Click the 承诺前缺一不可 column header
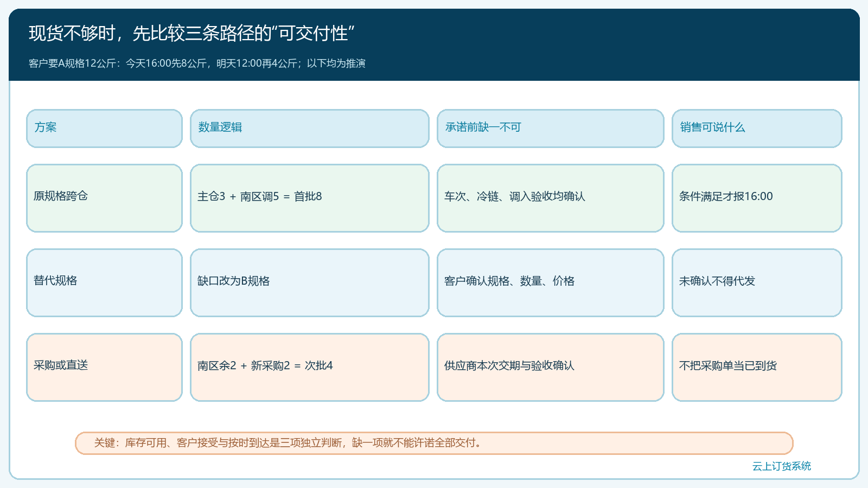This screenshot has height=488, width=868. (551, 129)
